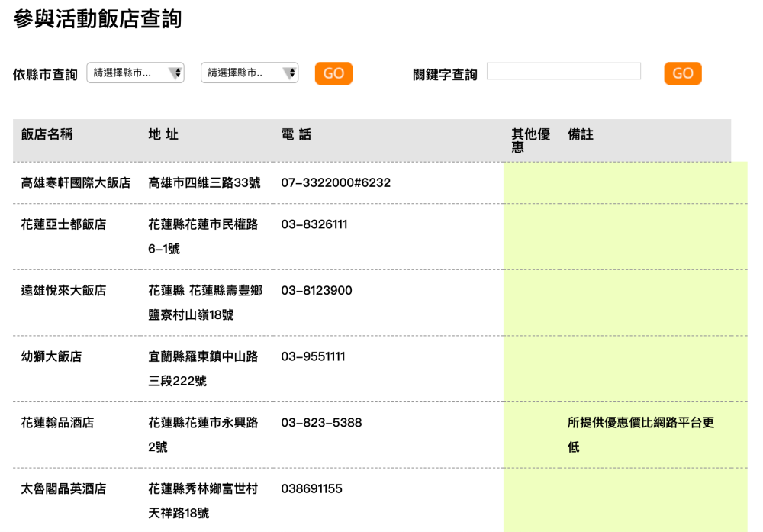763x532 pixels.
Task: Click the 飯店名稱 column header
Action: click(47, 134)
